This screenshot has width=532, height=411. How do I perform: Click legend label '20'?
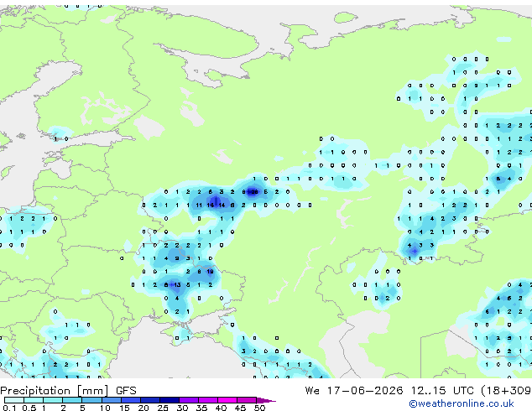(143, 408)
